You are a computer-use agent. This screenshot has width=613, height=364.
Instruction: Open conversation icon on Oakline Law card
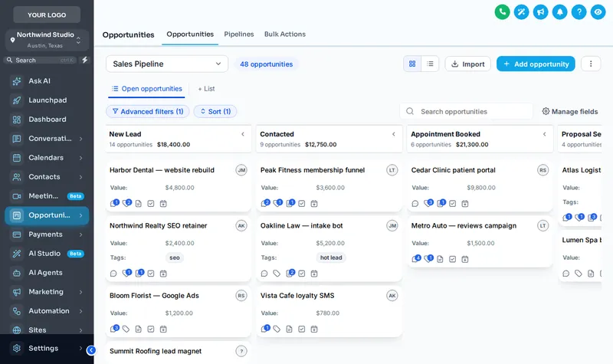tap(264, 274)
